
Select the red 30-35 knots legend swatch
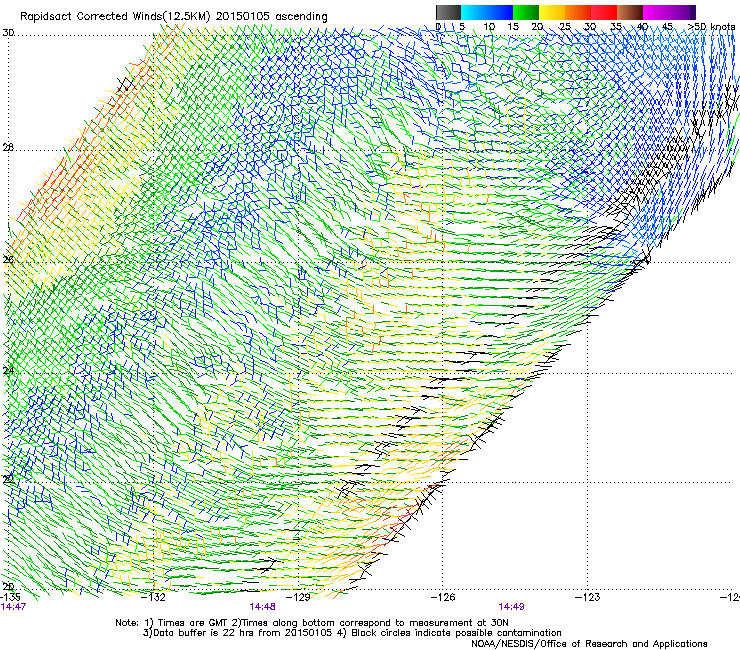(x=604, y=12)
